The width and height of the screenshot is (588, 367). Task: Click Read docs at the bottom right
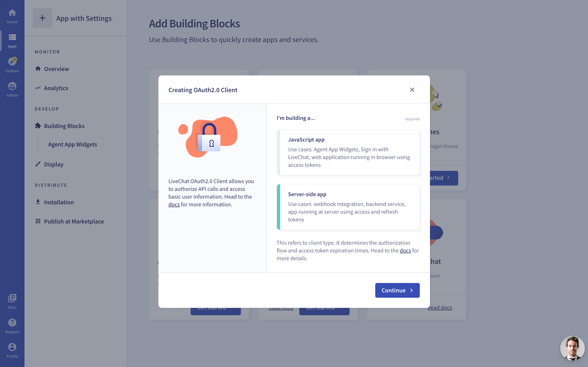pyautogui.click(x=439, y=307)
